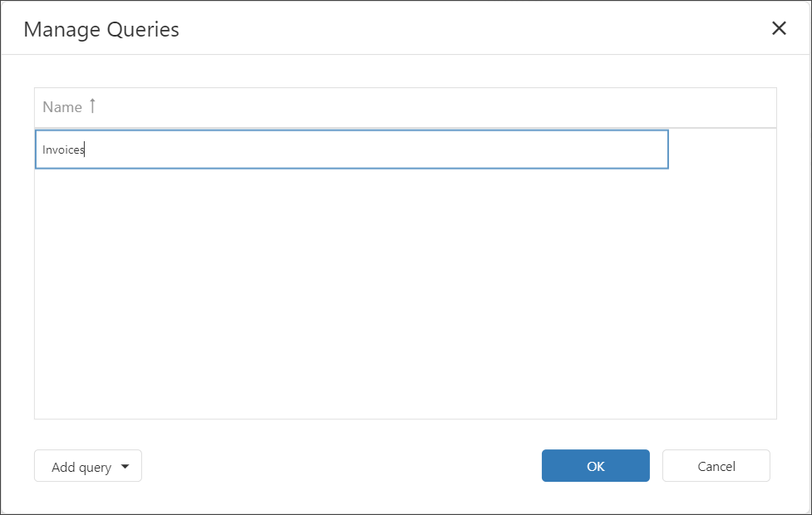Select the blue OK button
Screen dimensions: 812x515
tap(595, 466)
